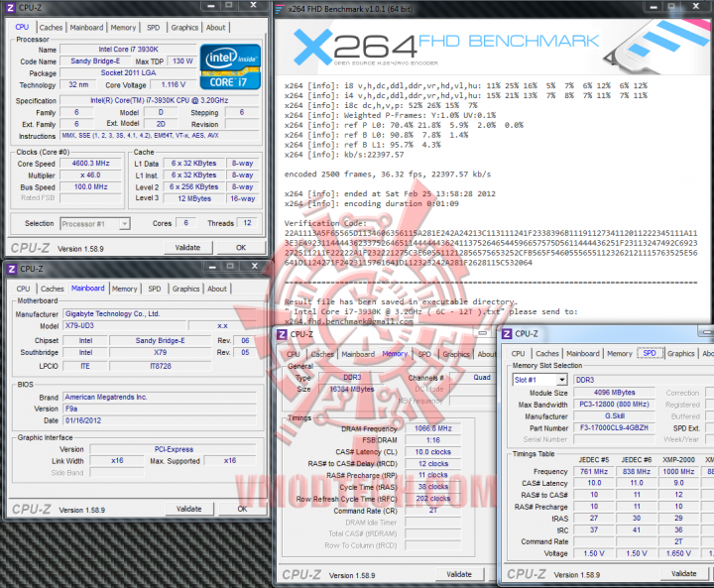Click the Module Size 4096 MBytes value
714x588 pixels.
(614, 392)
